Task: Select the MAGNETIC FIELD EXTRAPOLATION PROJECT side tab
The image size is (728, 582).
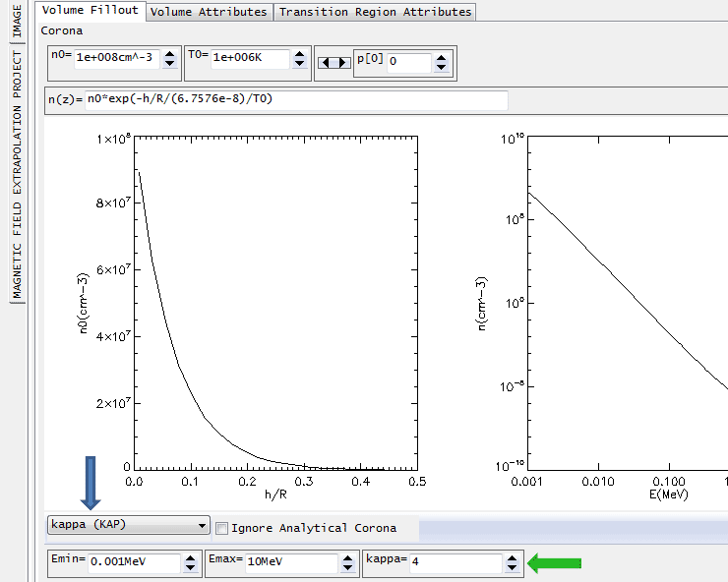Action: coord(17,175)
